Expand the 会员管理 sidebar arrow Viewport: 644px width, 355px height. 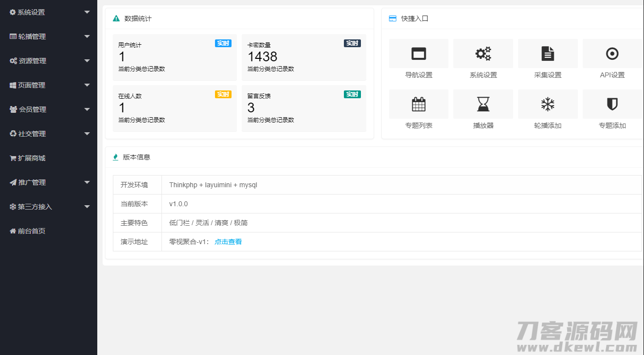point(87,109)
